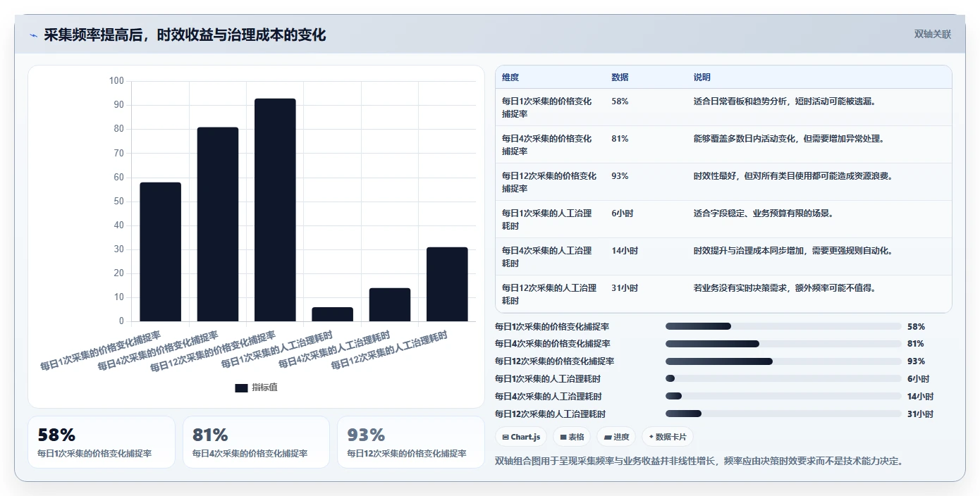The image size is (980, 496).
Task: Click the 6小时 value in the table
Action: 622,213
